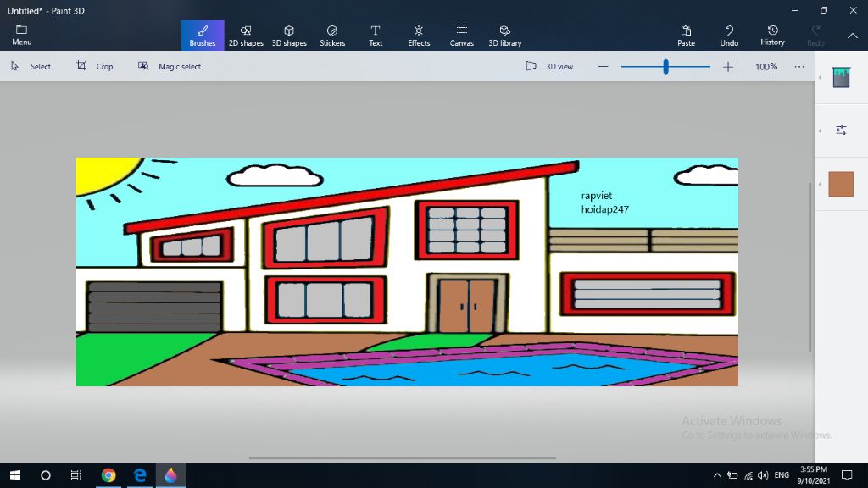This screenshot has width=868, height=488.
Task: Click the brown current color swatch
Action: coord(841,184)
